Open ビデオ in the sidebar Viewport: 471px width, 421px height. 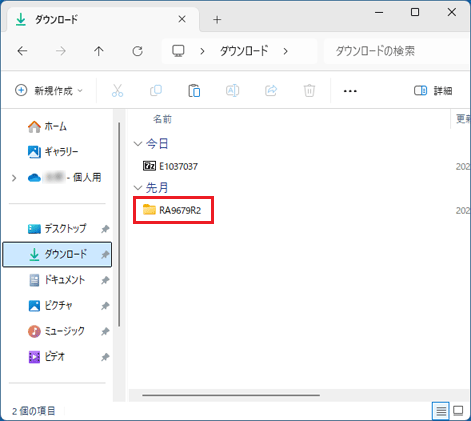(47, 357)
